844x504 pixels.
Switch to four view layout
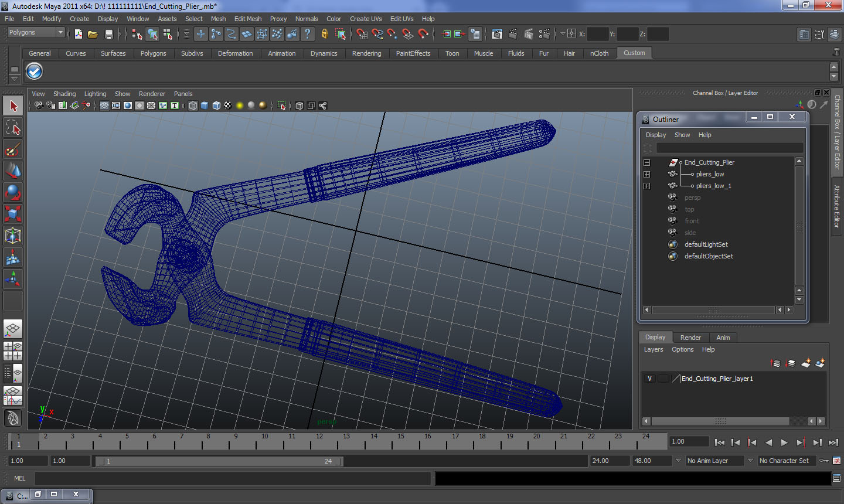(x=13, y=350)
